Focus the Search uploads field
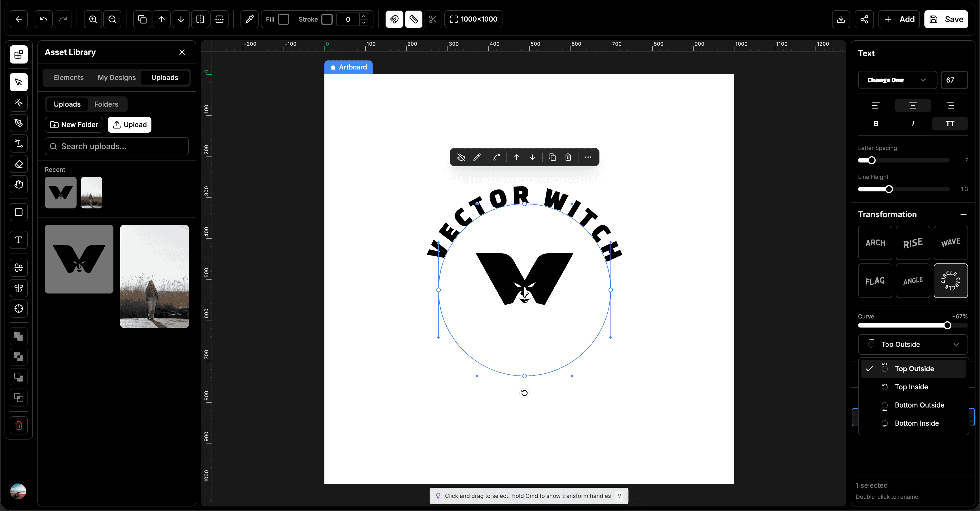 coord(117,147)
